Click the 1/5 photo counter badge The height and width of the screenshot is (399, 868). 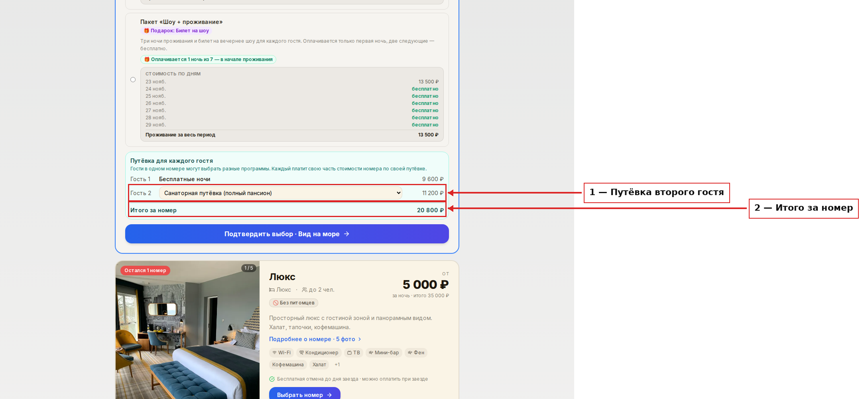[x=249, y=268]
